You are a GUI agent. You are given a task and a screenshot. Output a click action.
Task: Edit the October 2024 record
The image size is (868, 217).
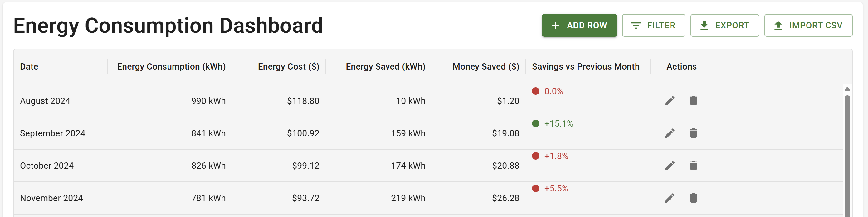[670, 166]
